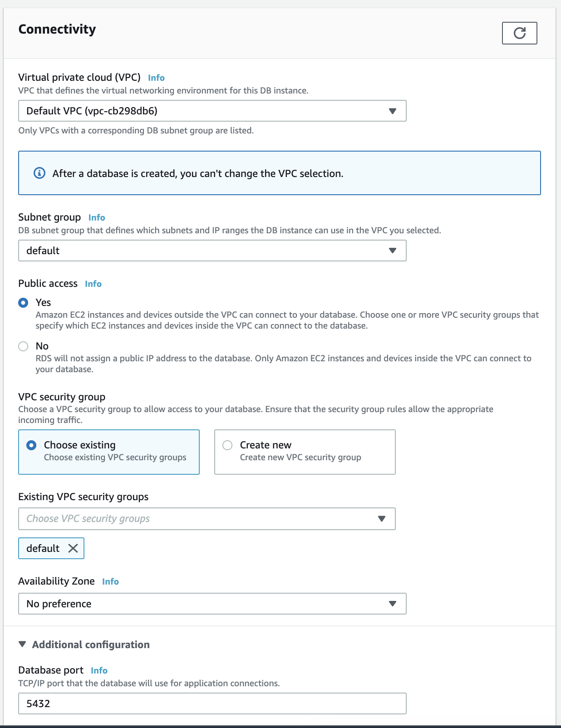The image size is (561, 728).
Task: Click the Database port input field
Action: point(212,703)
